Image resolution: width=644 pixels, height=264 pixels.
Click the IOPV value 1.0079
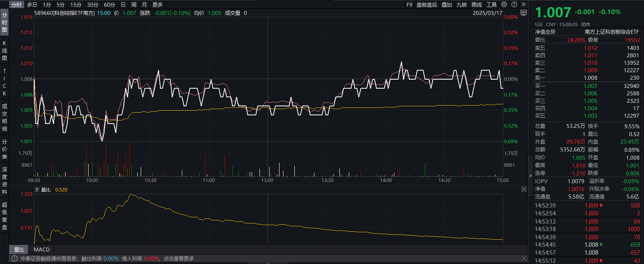(576, 181)
